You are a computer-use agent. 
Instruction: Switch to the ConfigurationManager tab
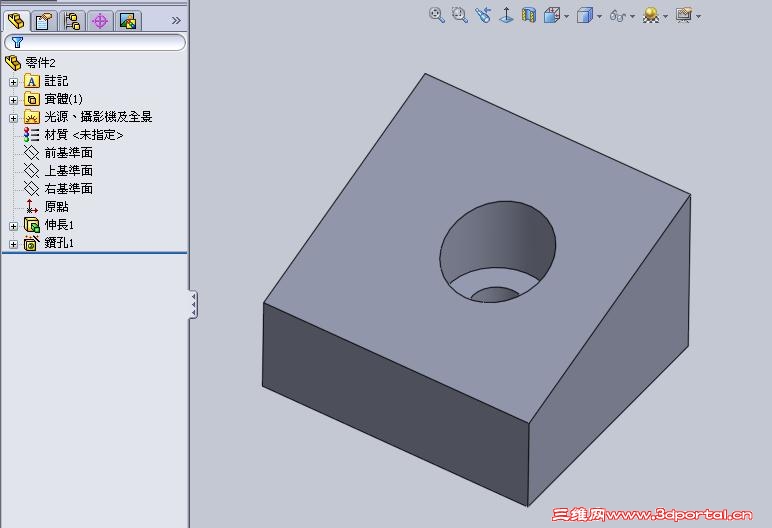tap(72, 21)
